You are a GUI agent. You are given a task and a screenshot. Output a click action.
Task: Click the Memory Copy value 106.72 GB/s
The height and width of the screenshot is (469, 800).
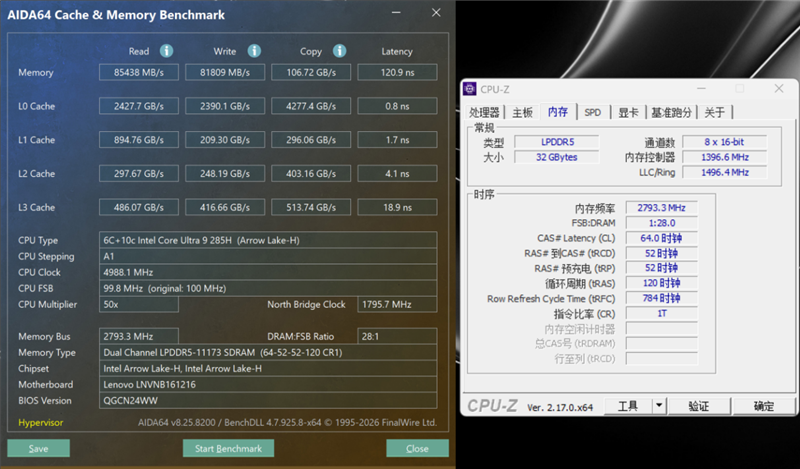coord(311,72)
